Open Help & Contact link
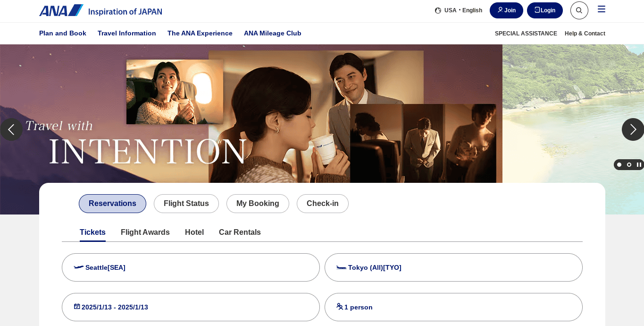644x326 pixels. (x=585, y=34)
